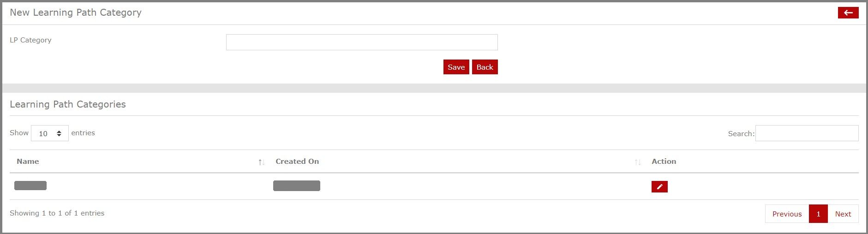
Task: Click the Name column sort arrow icon
Action: tap(261, 162)
